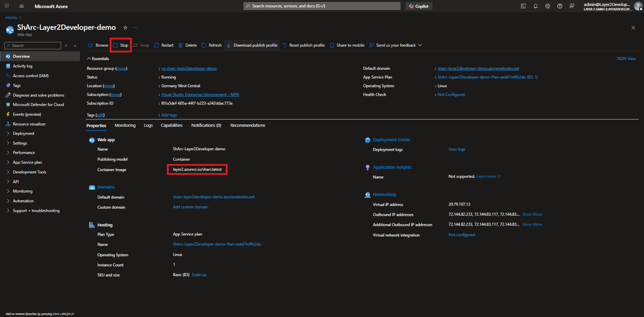
Task: Open portal settings gear icon
Action: [x=547, y=6]
